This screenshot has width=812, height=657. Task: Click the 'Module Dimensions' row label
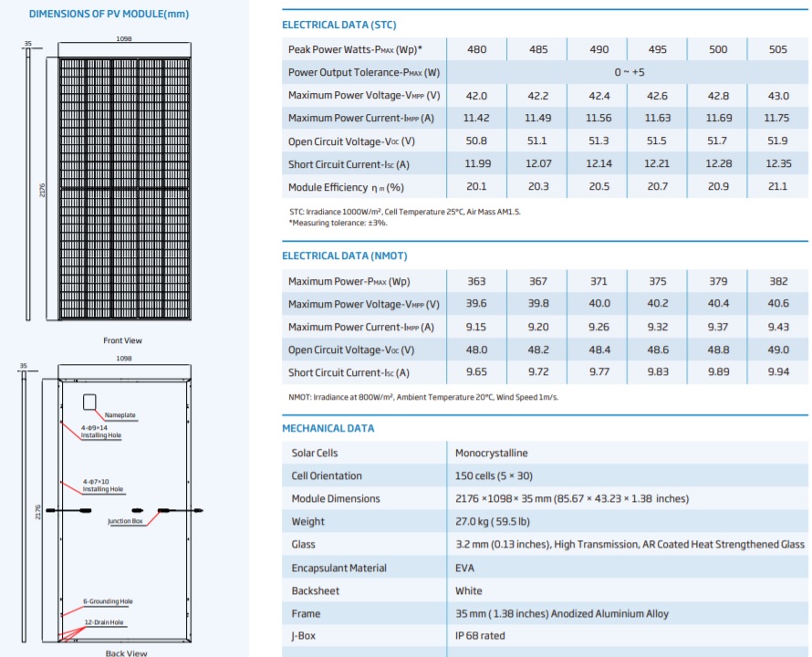click(x=336, y=499)
